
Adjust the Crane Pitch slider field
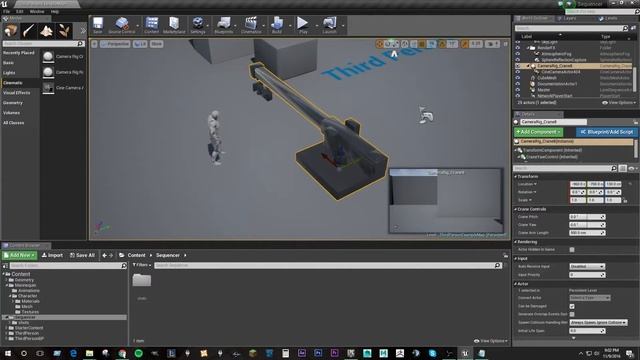pos(587,217)
